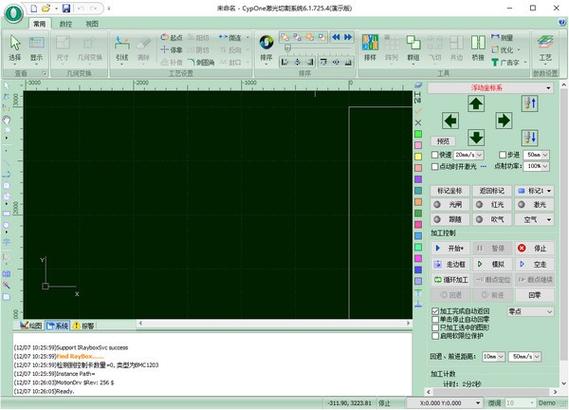Click the save disk icon in title bar
The height and width of the screenshot is (410, 569).
pyautogui.click(x=66, y=8)
